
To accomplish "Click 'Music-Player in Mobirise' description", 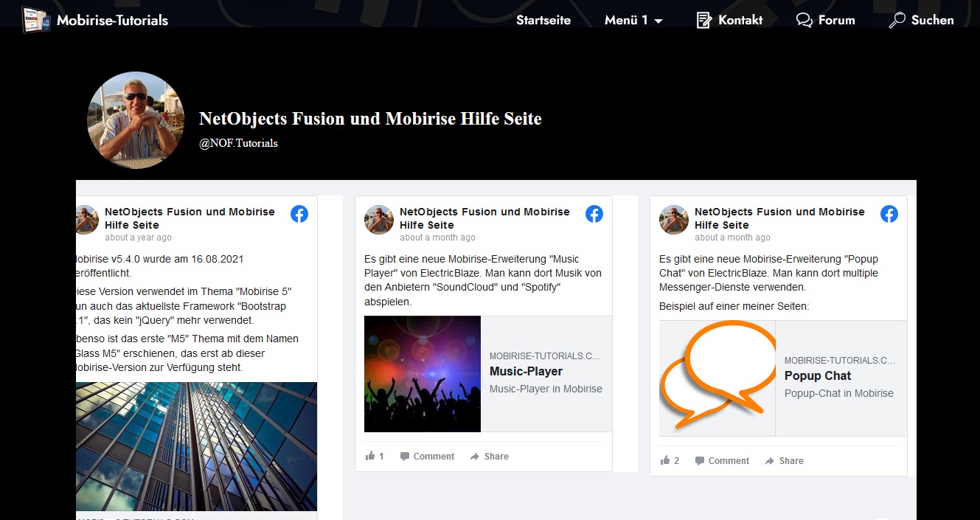I will [x=546, y=389].
